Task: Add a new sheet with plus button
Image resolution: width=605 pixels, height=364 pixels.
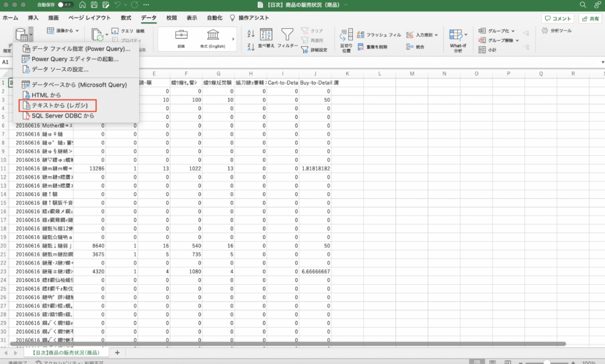Action: (x=117, y=353)
